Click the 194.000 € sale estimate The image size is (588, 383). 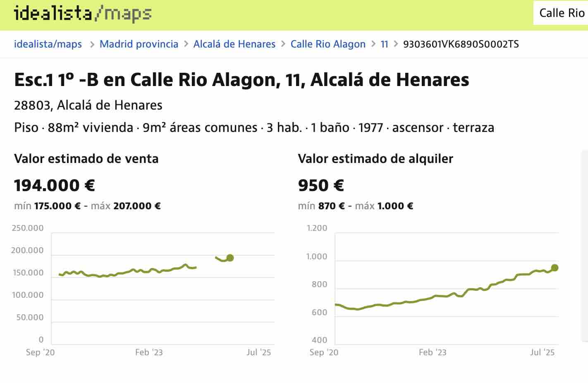pos(55,185)
